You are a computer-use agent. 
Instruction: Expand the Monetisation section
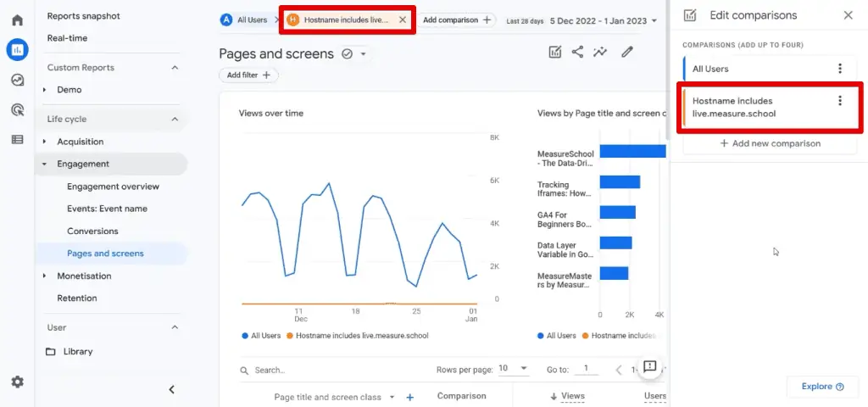[45, 276]
